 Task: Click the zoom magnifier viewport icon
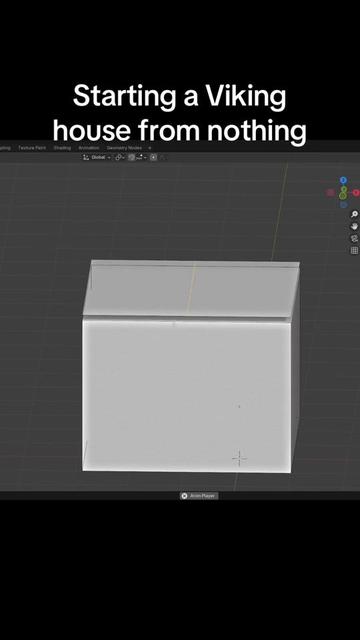(354, 214)
